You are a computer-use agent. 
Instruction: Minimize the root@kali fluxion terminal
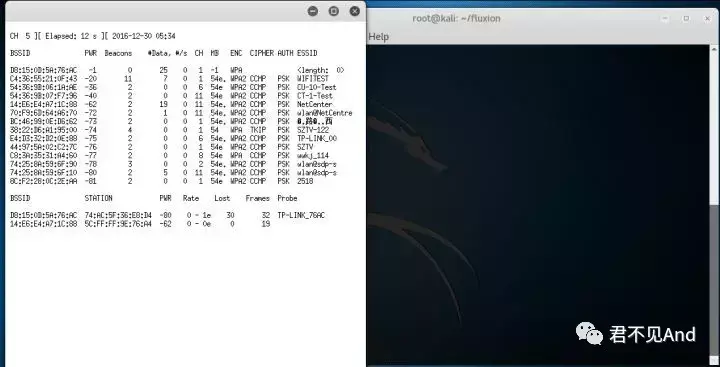coord(665,18)
